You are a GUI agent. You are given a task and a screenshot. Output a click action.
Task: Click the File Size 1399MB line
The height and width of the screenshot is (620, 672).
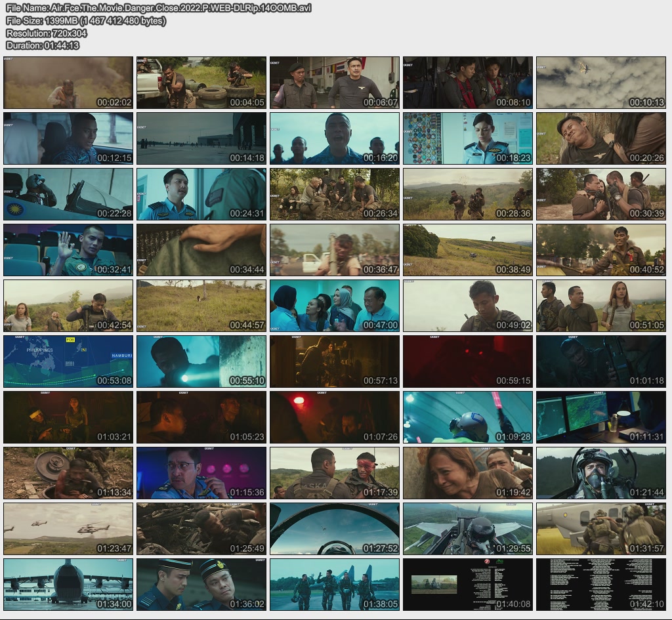click(86, 20)
